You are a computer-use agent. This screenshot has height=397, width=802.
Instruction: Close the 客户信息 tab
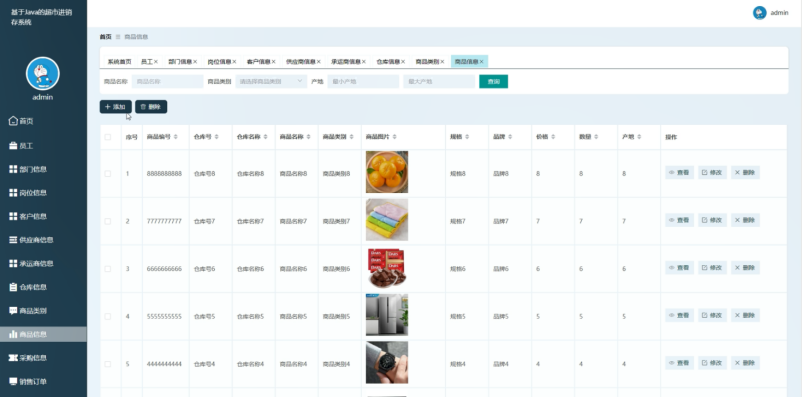274,61
